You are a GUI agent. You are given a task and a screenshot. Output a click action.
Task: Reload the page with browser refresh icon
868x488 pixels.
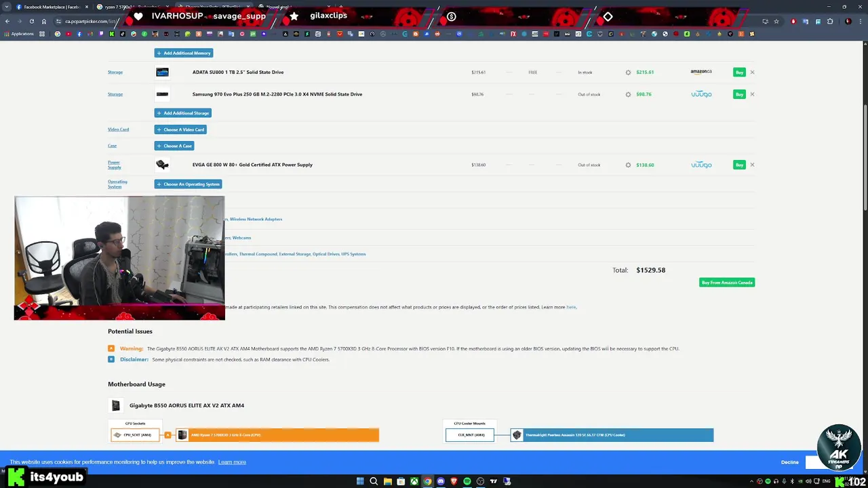point(31,21)
